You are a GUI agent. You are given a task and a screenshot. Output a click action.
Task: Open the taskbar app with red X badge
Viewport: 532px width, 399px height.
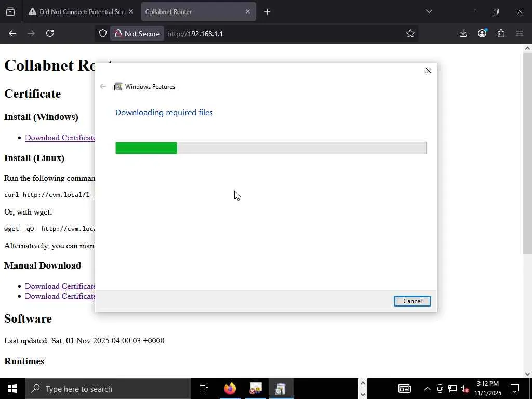256,389
